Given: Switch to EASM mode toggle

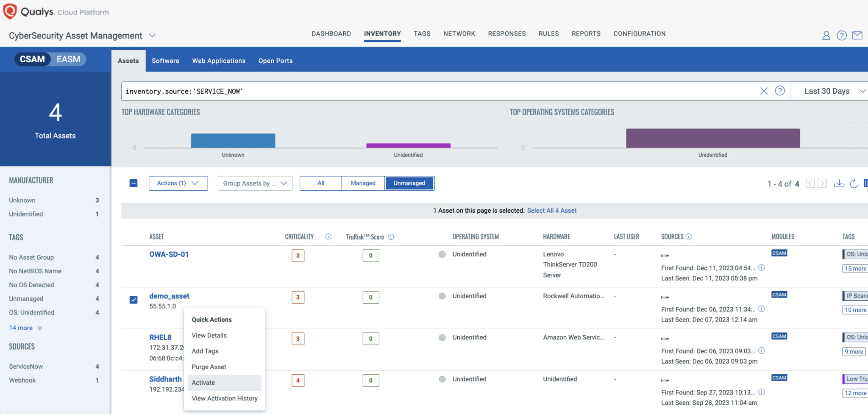Looking at the screenshot, I should coord(68,59).
